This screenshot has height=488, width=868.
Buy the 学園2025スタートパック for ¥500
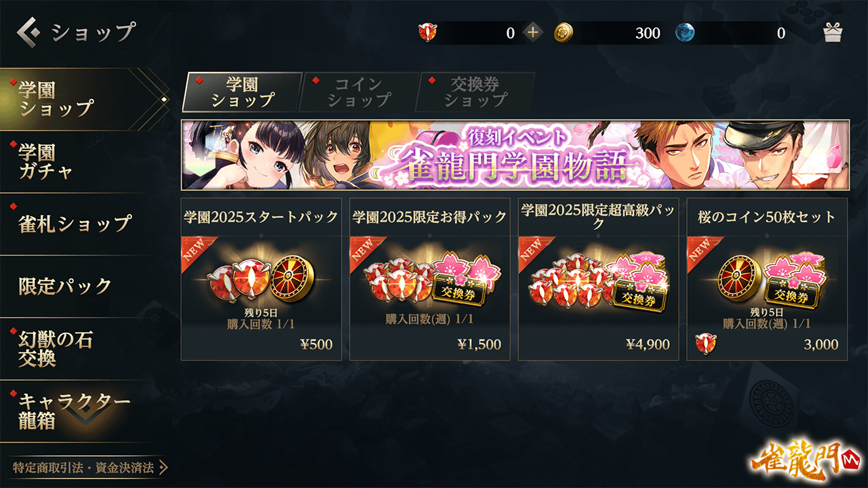click(x=261, y=279)
